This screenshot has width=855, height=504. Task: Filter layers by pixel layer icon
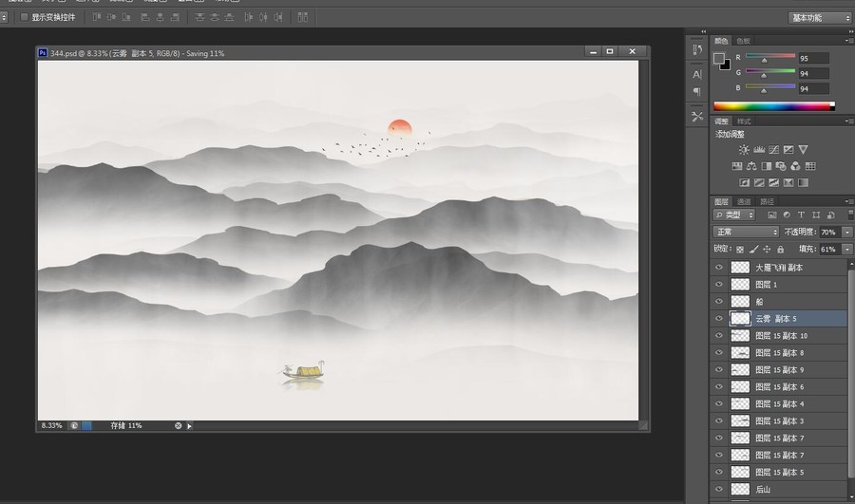pos(771,215)
